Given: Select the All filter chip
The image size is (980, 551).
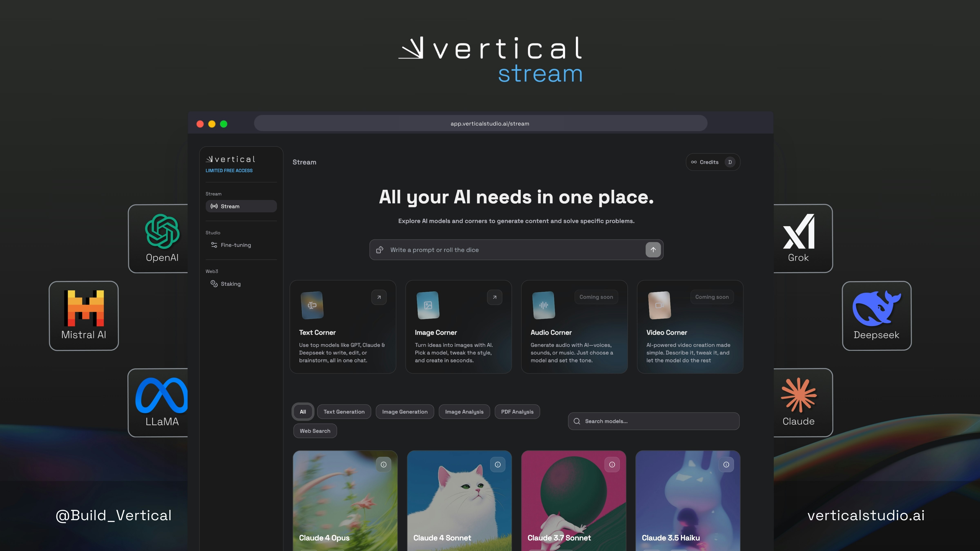Looking at the screenshot, I should pyautogui.click(x=303, y=411).
